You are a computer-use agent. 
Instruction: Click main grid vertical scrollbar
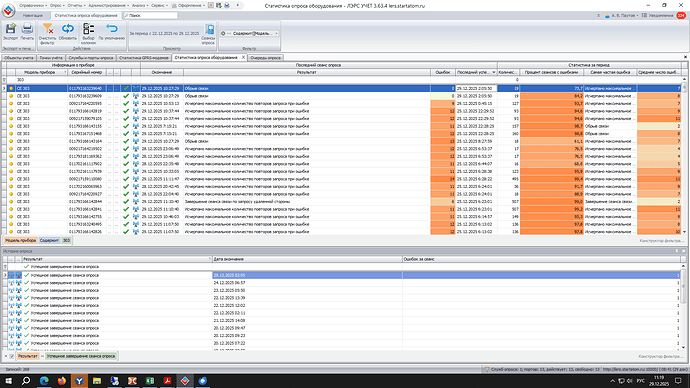coord(684,156)
